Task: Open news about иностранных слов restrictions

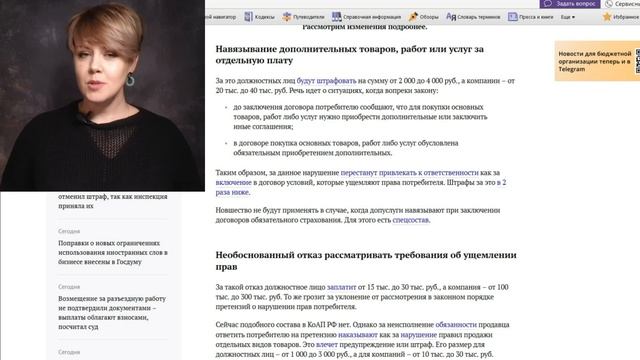Action: pyautogui.click(x=113, y=252)
